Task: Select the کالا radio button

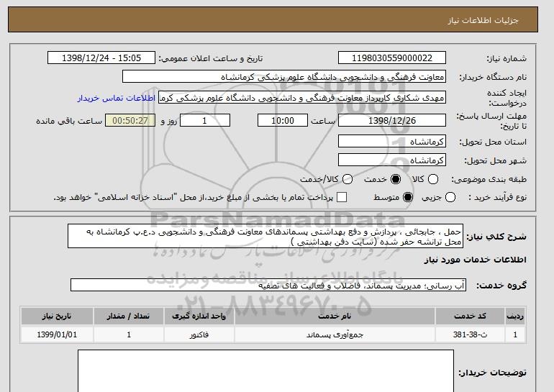Action: tap(433, 179)
